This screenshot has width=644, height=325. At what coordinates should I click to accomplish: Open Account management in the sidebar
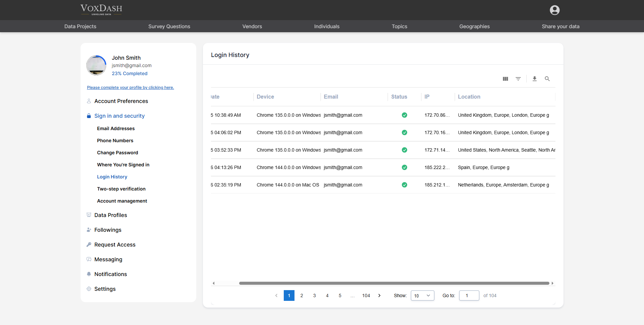tap(122, 201)
